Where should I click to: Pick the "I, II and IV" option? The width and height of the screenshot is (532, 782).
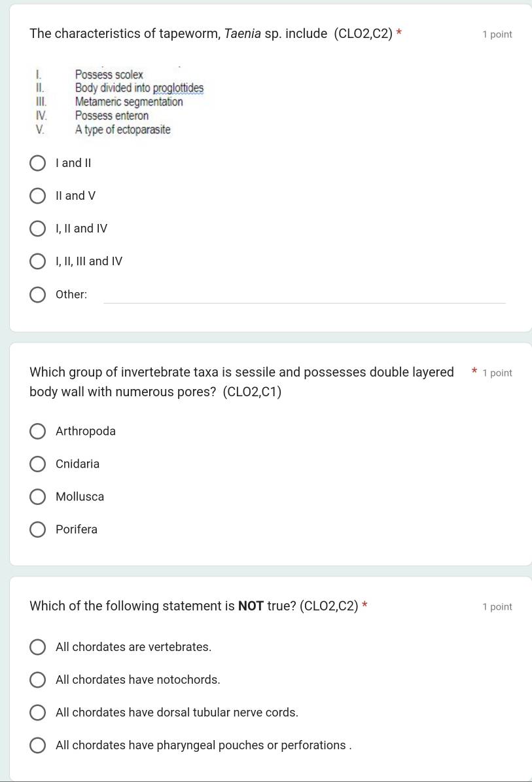(x=38, y=229)
